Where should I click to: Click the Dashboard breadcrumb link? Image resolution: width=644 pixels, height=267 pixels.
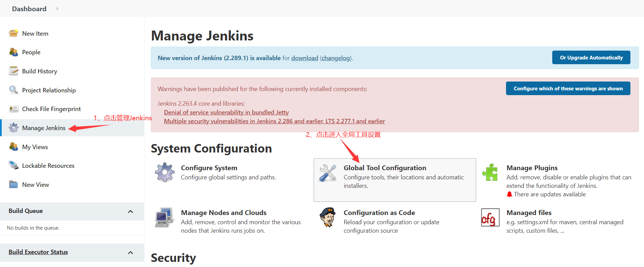point(29,8)
